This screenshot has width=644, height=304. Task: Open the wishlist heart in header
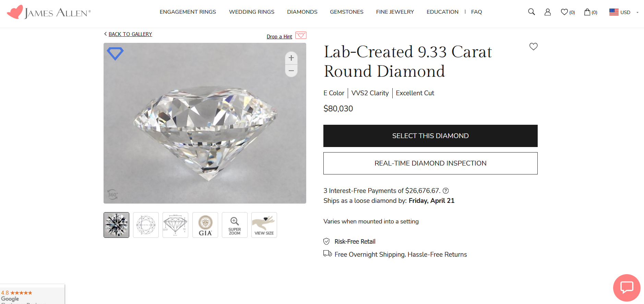tap(564, 12)
